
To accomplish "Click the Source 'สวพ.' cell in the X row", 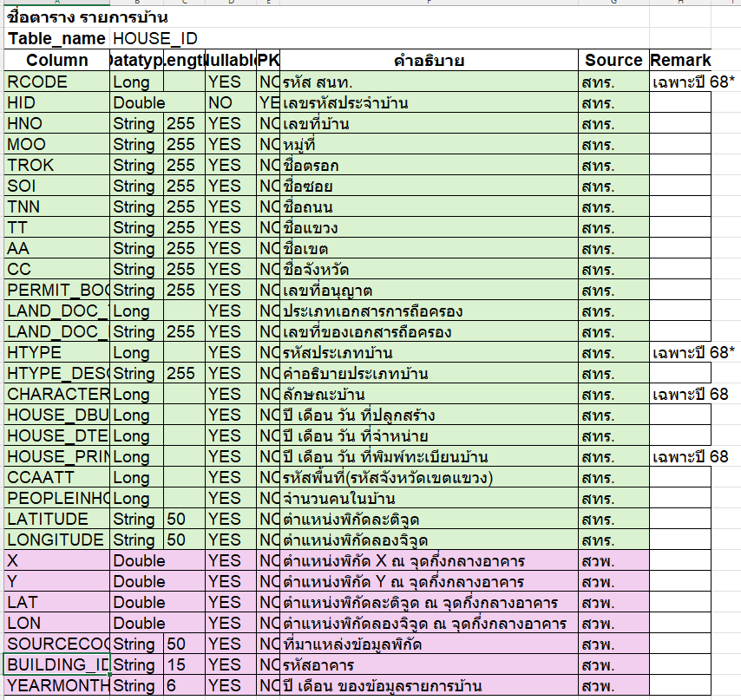I will [613, 560].
